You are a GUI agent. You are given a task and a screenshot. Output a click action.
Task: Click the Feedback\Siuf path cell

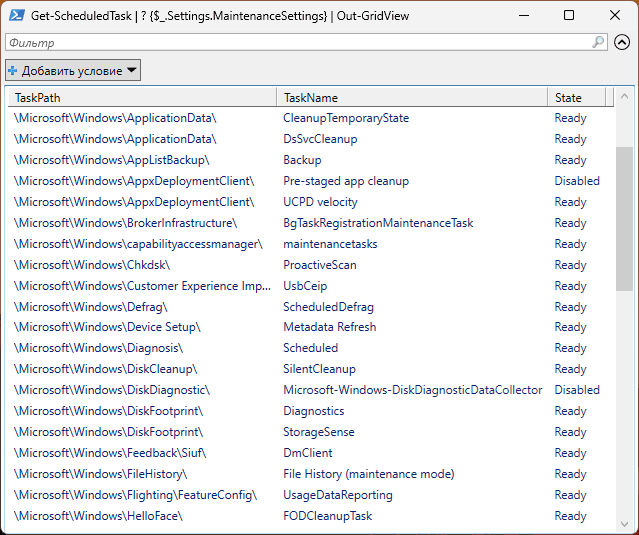tap(110, 453)
